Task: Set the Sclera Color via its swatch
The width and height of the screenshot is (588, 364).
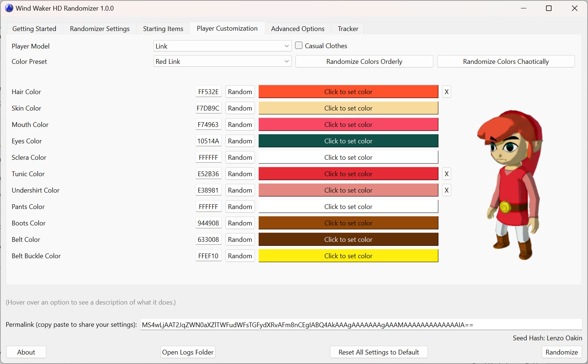Action: (x=348, y=158)
